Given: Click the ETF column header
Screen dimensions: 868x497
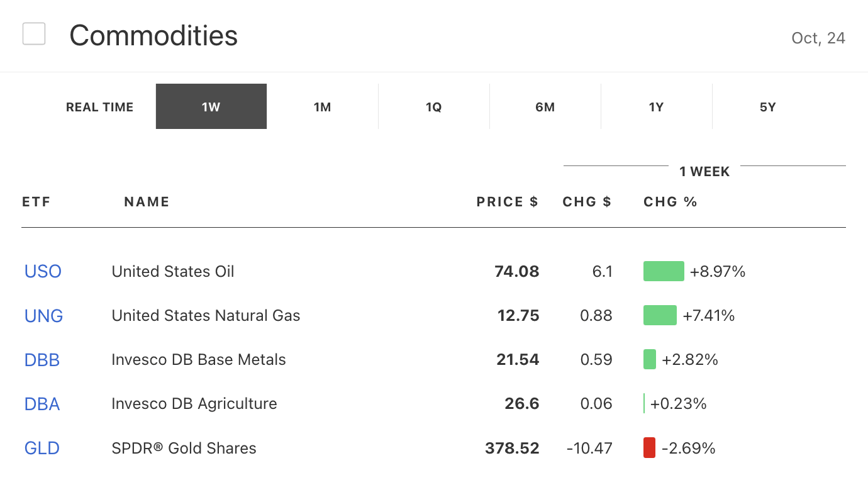Looking at the screenshot, I should pyautogui.click(x=36, y=202).
